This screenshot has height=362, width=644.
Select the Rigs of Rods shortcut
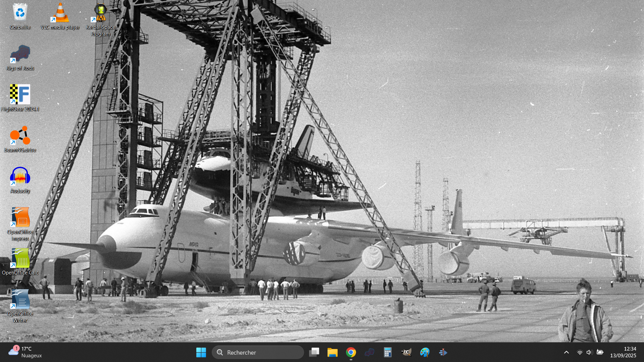coord(20,57)
